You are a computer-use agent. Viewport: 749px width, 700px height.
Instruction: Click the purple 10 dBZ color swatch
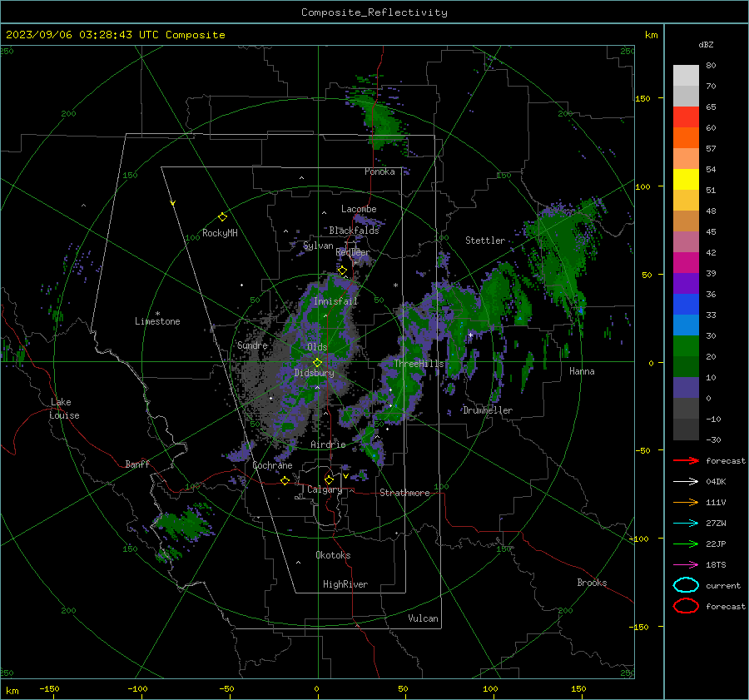[686, 387]
